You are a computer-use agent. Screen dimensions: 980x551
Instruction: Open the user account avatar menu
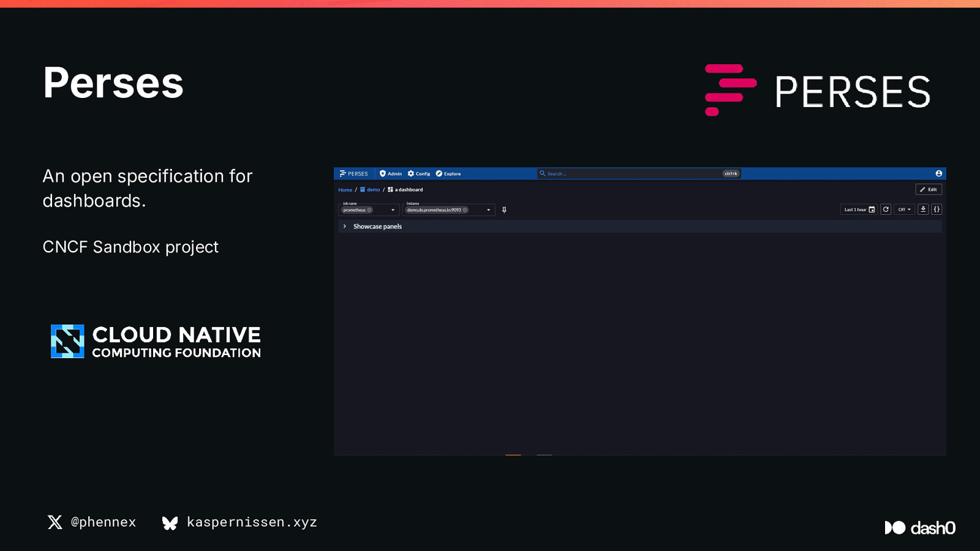pos(938,174)
